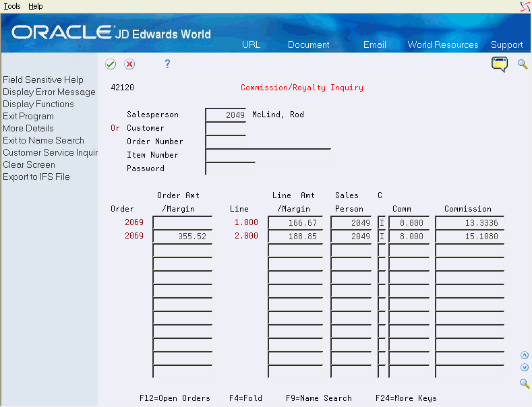532x407 pixels.
Task: Select Line Amt field showing 188.85
Action: pos(295,237)
